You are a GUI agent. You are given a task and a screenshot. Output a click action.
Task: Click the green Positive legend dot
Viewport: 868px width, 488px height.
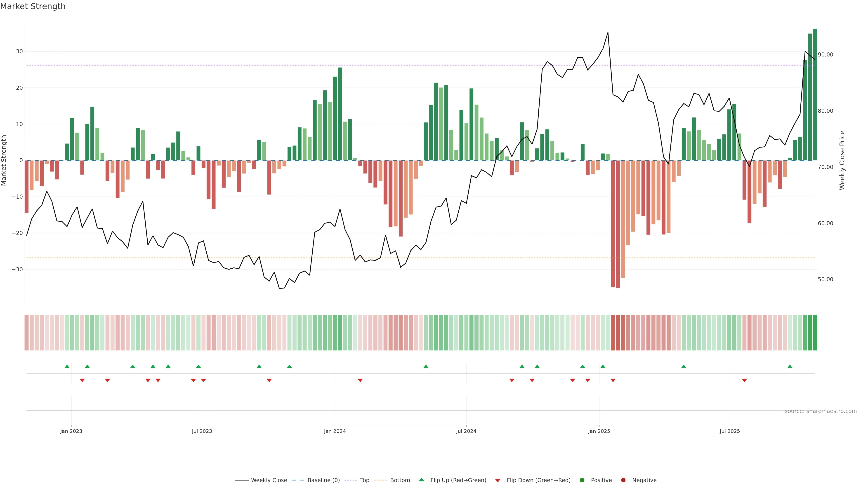point(582,480)
